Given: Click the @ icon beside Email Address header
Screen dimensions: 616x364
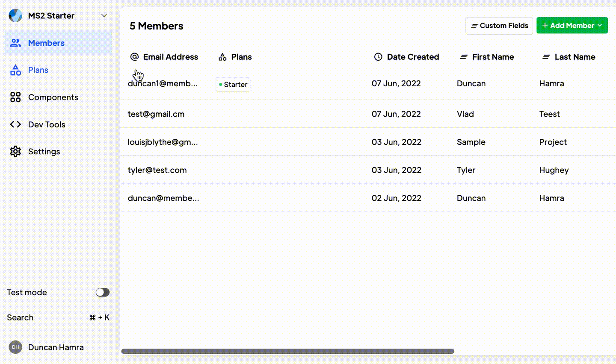Looking at the screenshot, I should (134, 56).
